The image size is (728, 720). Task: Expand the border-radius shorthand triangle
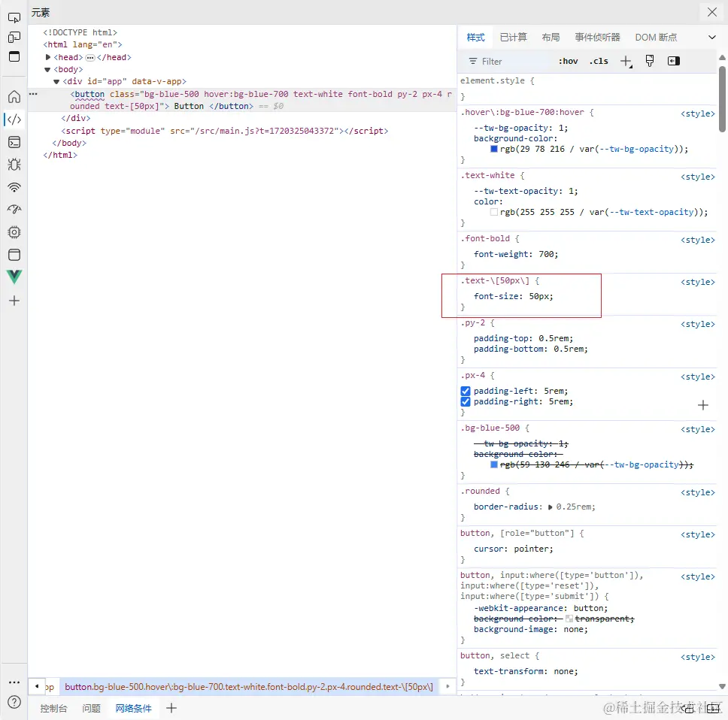pos(551,507)
